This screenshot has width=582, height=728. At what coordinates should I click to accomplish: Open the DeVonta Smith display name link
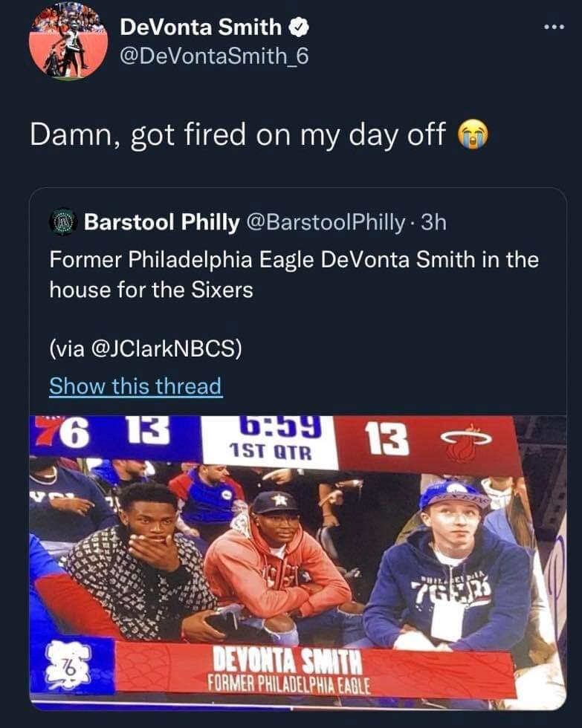[x=200, y=27]
